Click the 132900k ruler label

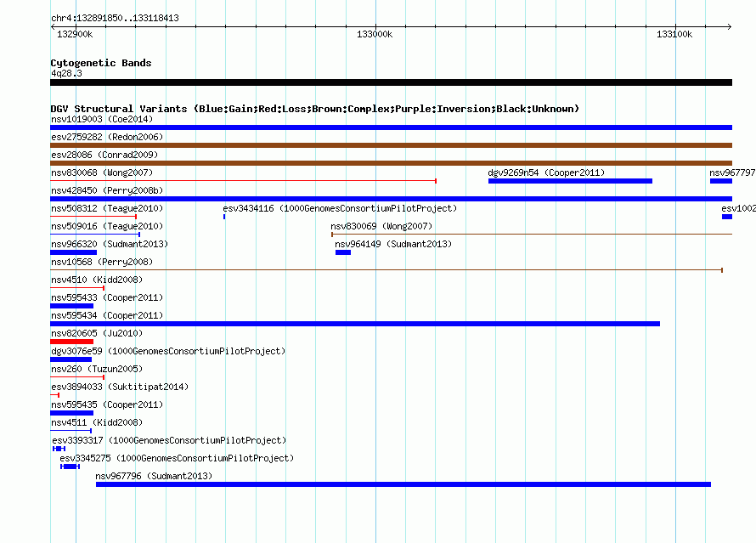coord(75,34)
